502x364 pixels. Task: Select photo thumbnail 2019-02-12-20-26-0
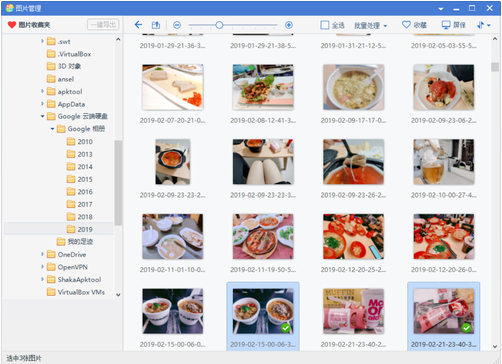444,236
